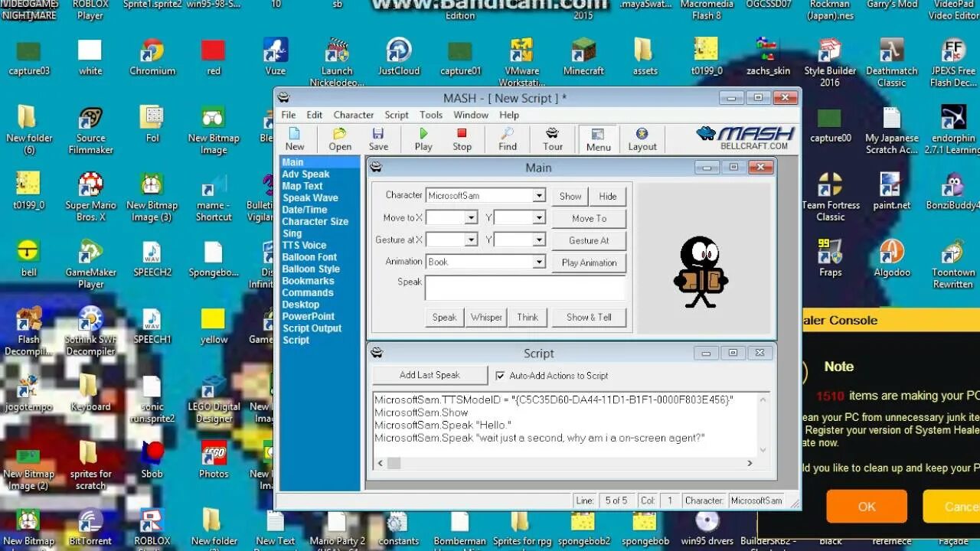Open the Character dropdown showing MicrosoftSam
The image size is (980, 551).
[539, 195]
